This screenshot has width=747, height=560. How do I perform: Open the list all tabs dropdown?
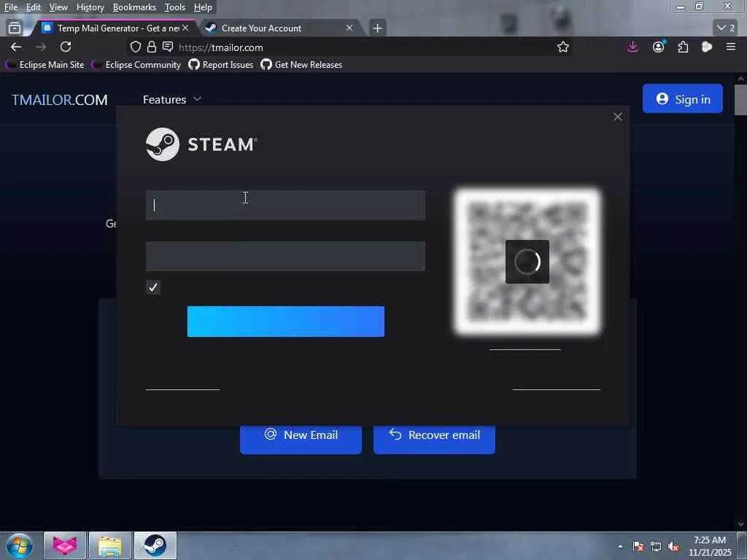(726, 28)
